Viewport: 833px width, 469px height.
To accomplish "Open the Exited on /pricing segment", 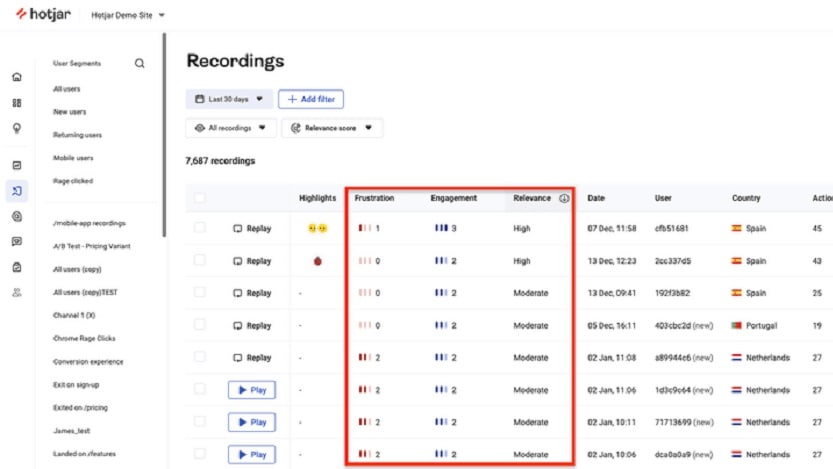I will click(80, 408).
